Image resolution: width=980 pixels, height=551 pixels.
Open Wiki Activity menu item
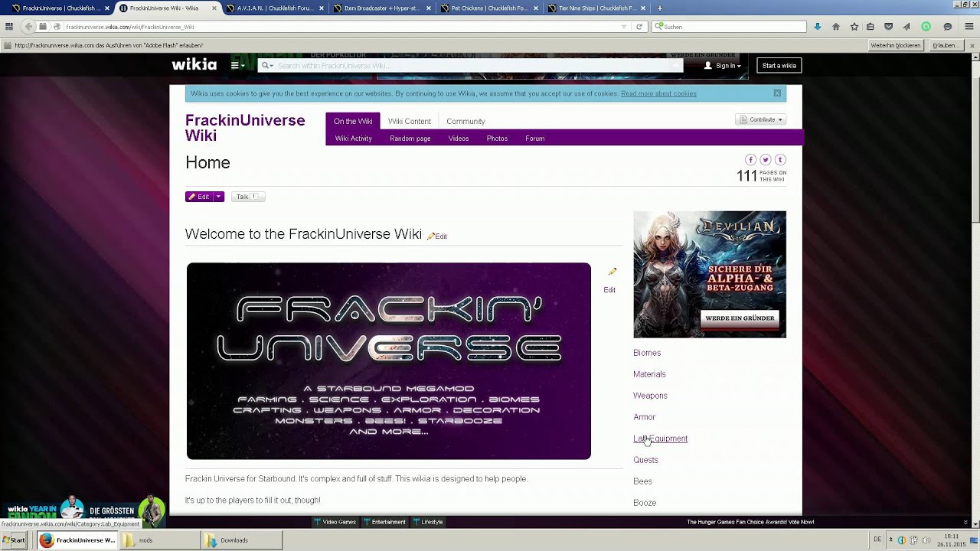(x=353, y=139)
